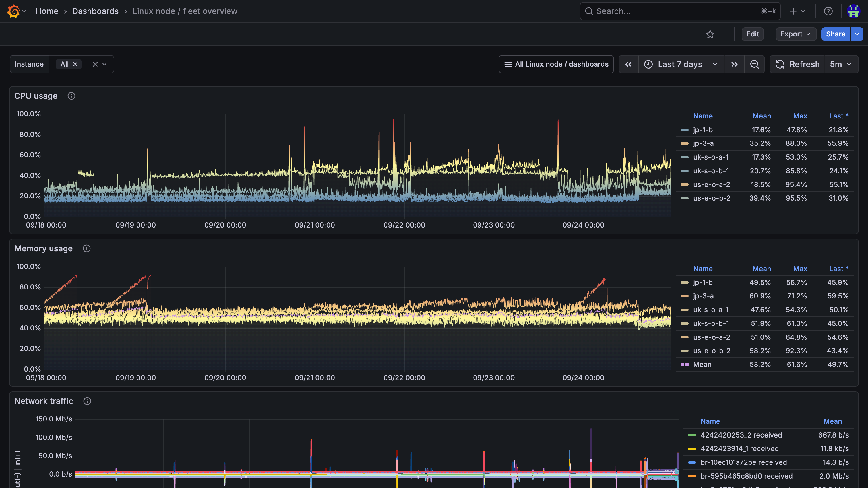
Task: Toggle jp-1-b series in CPU legend
Action: click(703, 130)
